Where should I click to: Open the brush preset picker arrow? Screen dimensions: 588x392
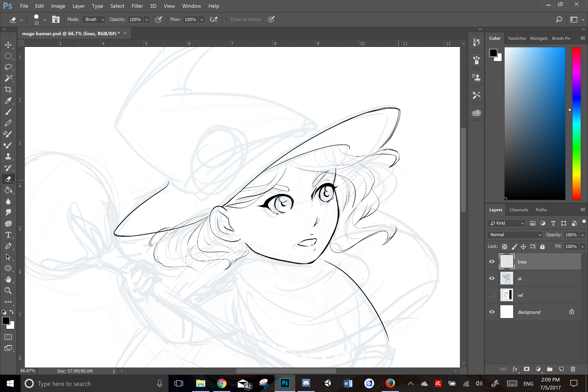[45, 20]
